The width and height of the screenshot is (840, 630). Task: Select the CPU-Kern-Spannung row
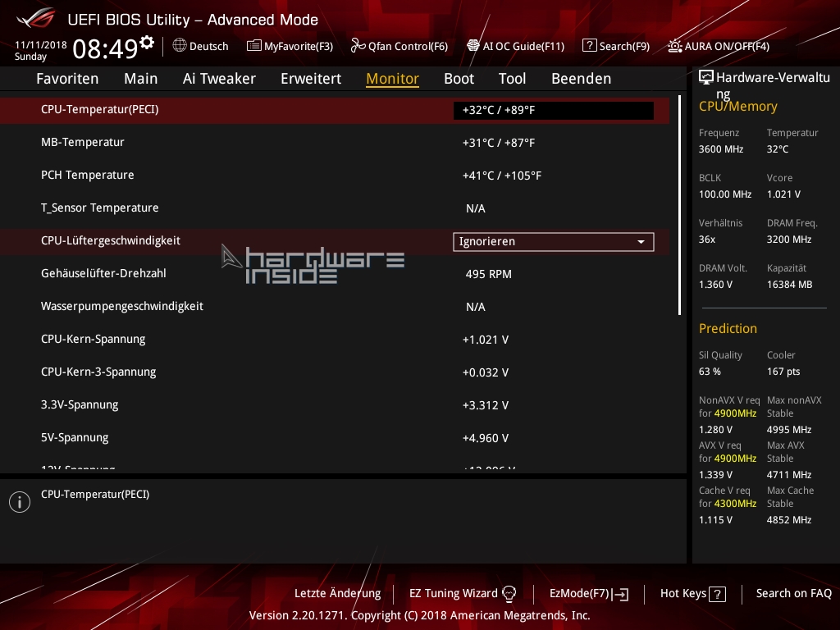click(335, 339)
